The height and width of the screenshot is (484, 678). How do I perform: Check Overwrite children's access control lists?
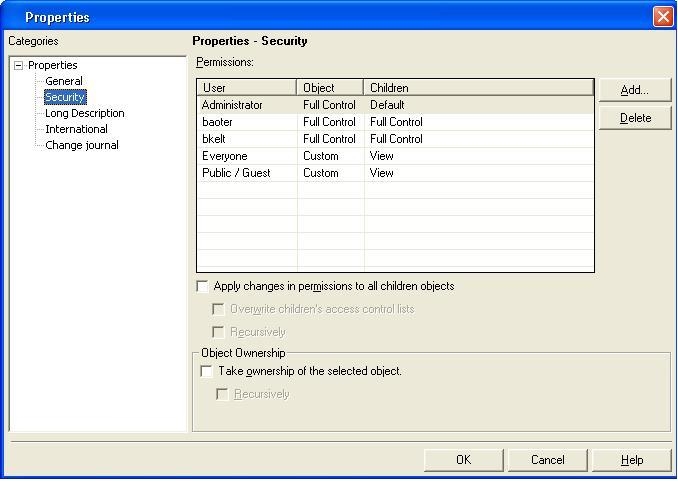(218, 309)
